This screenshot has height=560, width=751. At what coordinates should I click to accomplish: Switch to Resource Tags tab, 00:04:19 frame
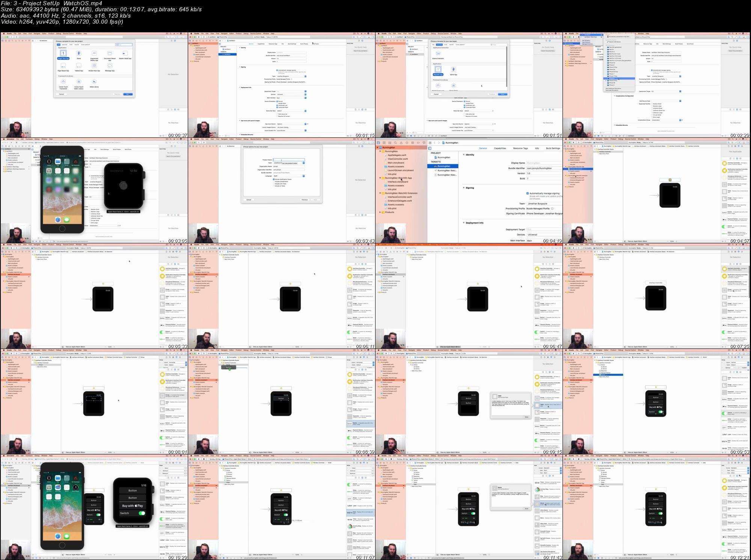(x=520, y=148)
